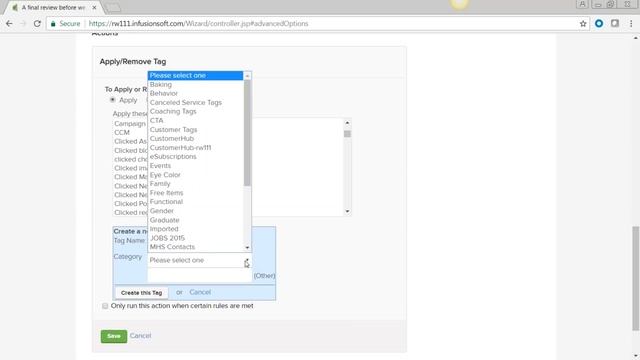640x360 pixels.
Task: Click the Chrome user profile icon
Action: (x=582, y=4)
